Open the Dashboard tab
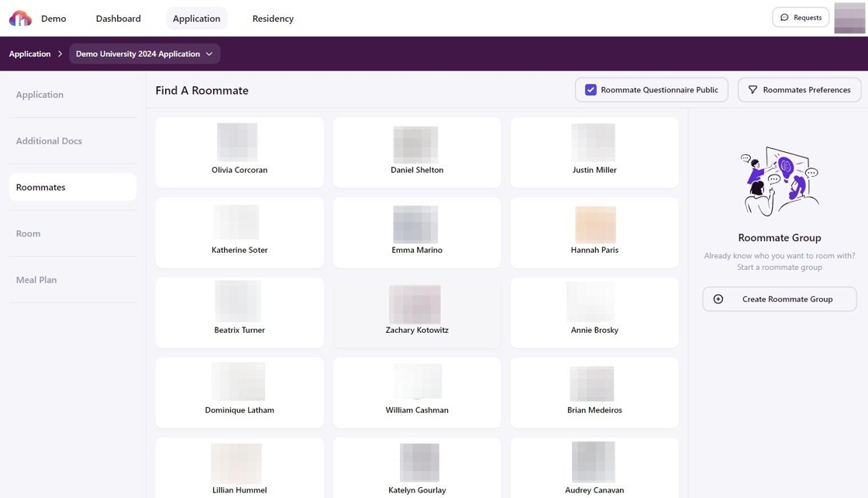 [119, 19]
